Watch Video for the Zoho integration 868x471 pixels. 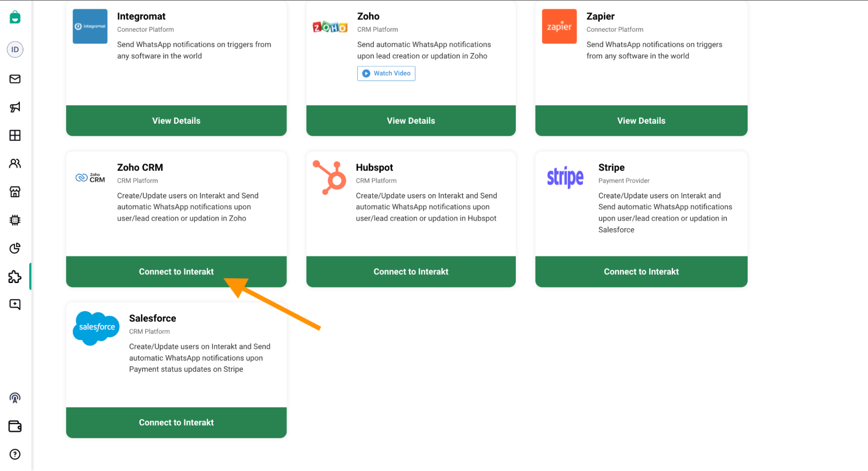(x=386, y=73)
